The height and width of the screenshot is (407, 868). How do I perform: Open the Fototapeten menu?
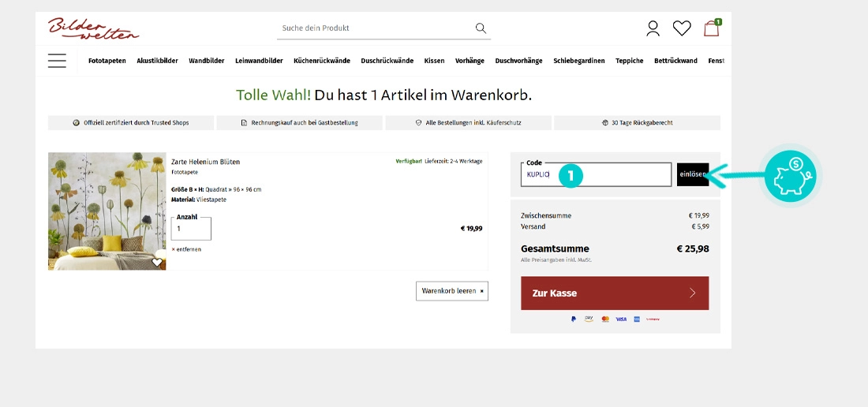tap(107, 61)
